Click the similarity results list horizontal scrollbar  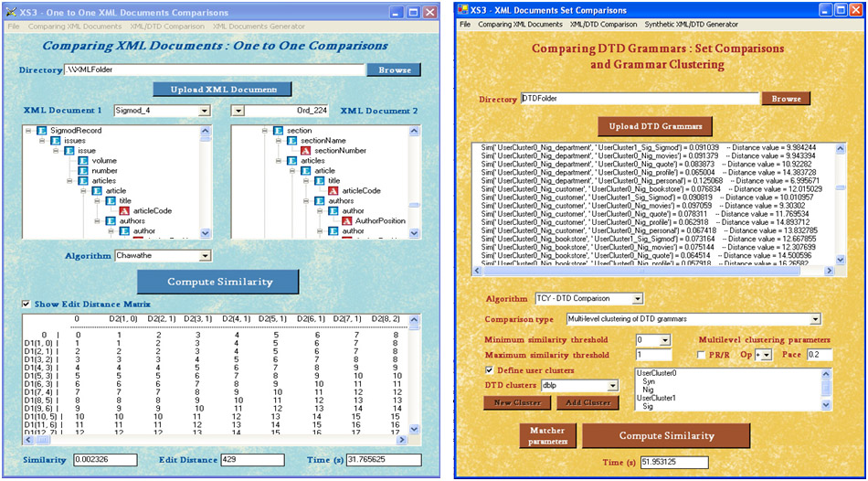tap(653, 271)
